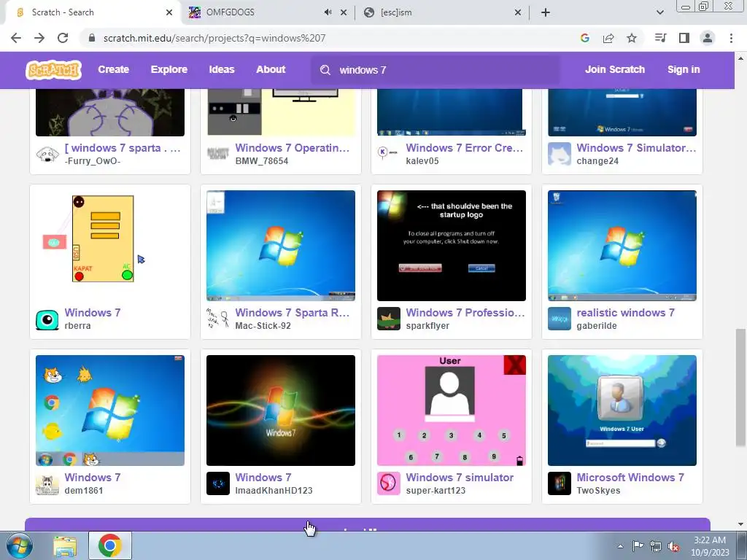Open ImaadKhanHD123's Windows 7 thumbnail
Viewport: 747px width, 560px height.
281,411
